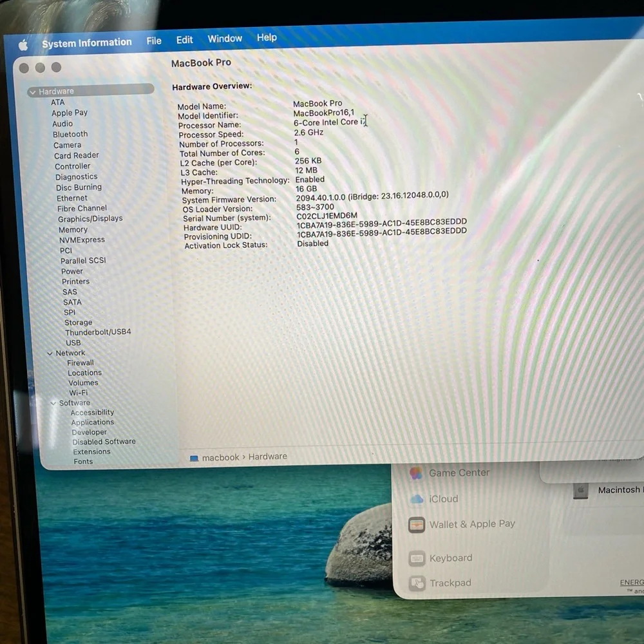644x644 pixels.
Task: Open the Edit menu
Action: 184,40
